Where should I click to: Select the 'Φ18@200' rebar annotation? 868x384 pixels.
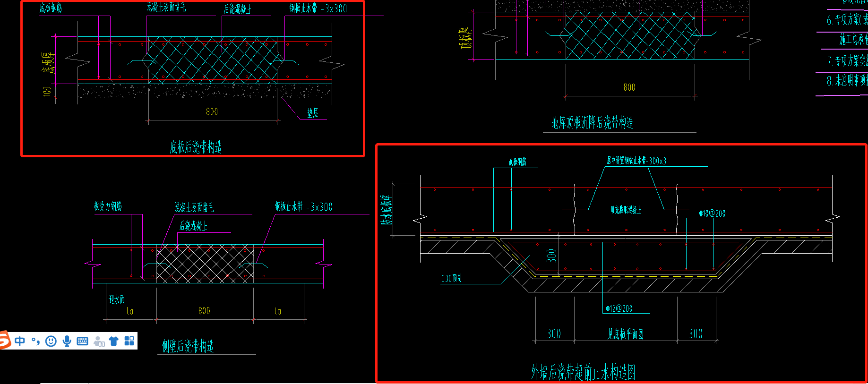point(712,213)
